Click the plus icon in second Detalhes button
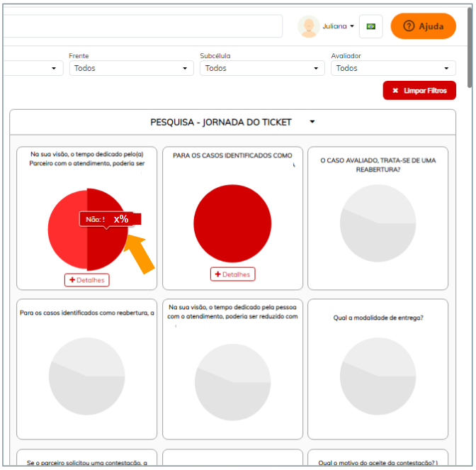This screenshot has width=476, height=470. (x=218, y=274)
